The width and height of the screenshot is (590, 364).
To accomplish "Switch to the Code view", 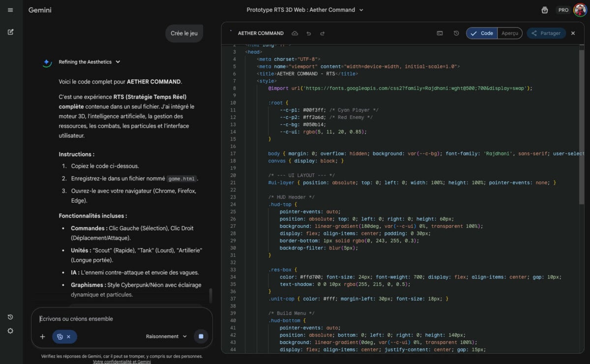I will click(x=482, y=33).
